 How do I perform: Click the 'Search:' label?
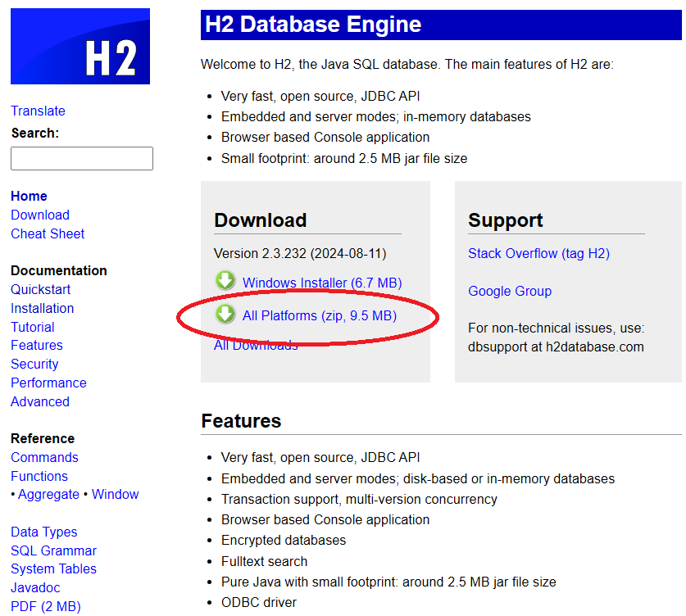(x=35, y=133)
